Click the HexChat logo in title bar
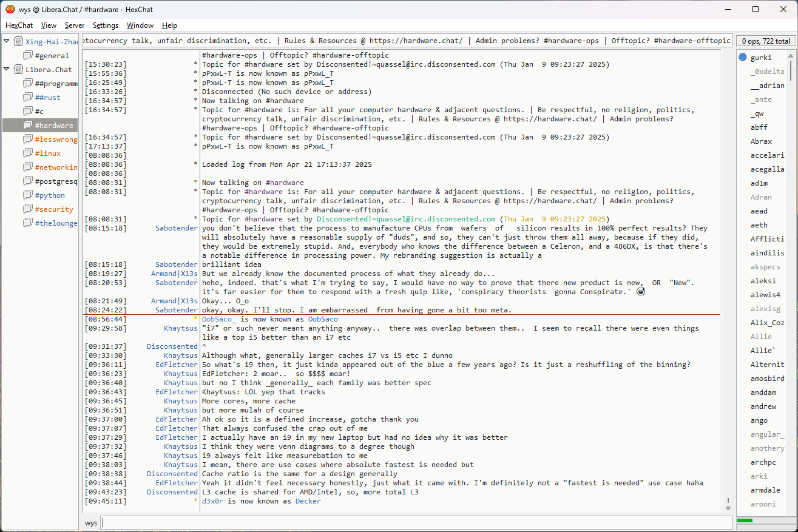This screenshot has height=532, width=798. tap(10, 9)
